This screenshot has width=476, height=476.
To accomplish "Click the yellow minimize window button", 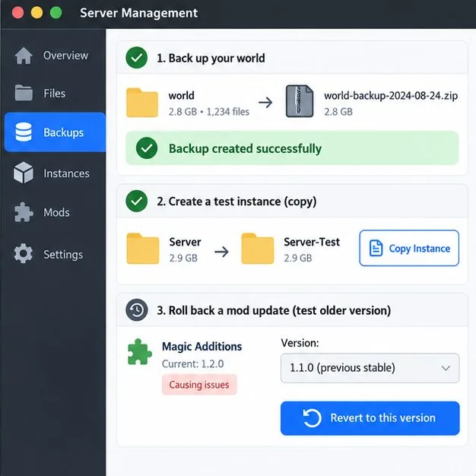I will 36,13.
